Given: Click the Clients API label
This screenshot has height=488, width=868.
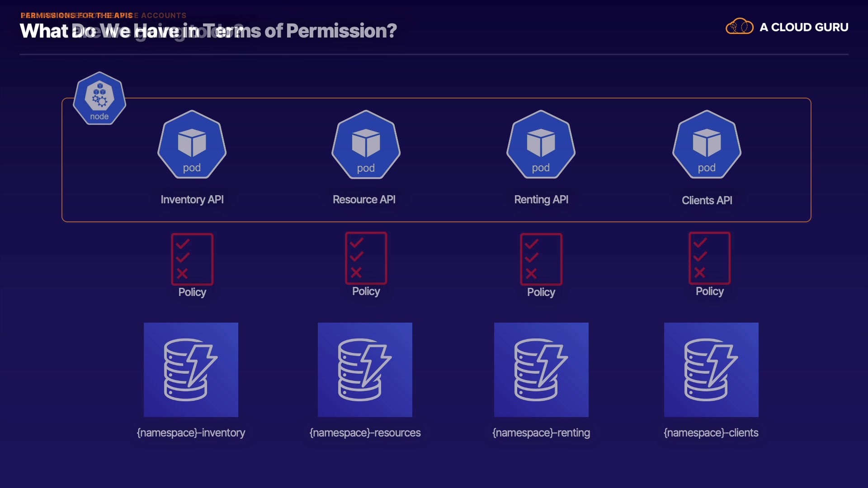Looking at the screenshot, I should pos(707,201).
